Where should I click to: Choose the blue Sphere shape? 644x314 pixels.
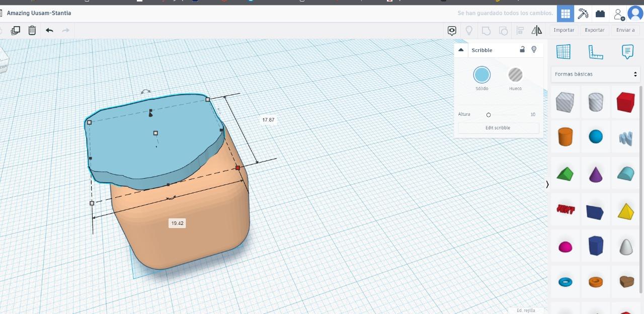(x=596, y=136)
